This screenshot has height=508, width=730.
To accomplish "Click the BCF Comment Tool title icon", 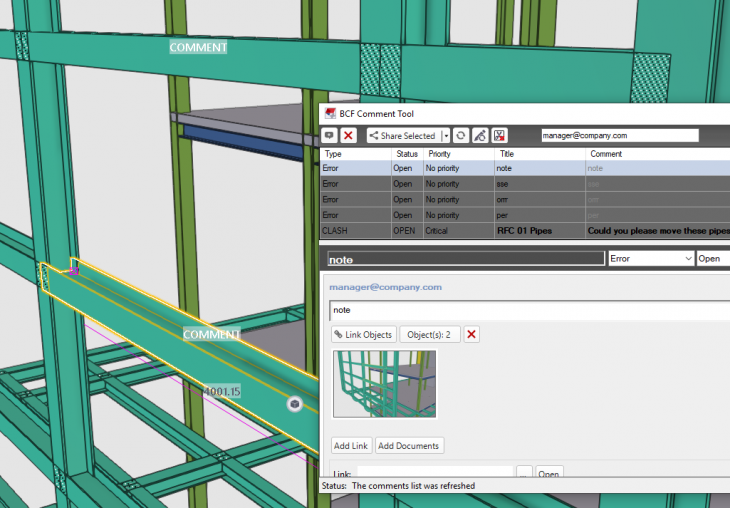I will [330, 113].
